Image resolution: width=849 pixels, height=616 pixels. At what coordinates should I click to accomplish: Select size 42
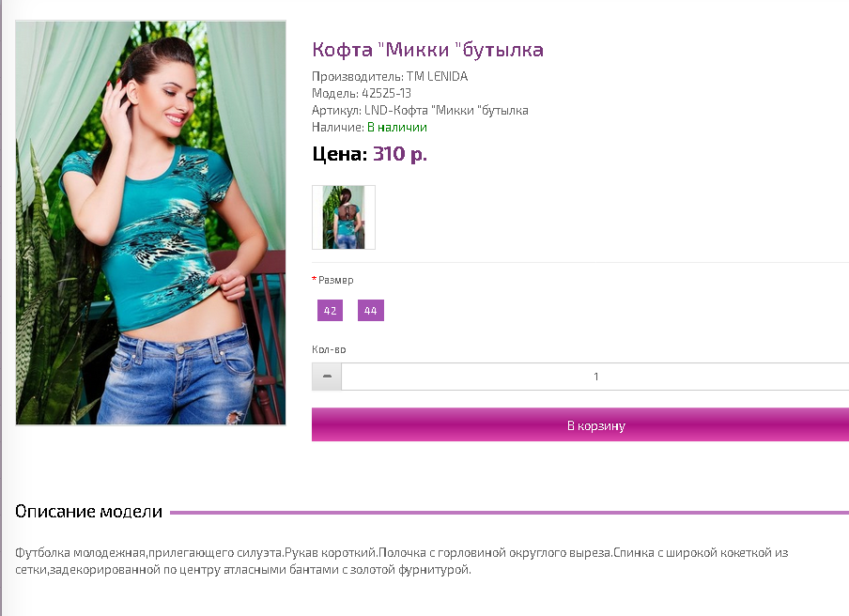pos(330,311)
